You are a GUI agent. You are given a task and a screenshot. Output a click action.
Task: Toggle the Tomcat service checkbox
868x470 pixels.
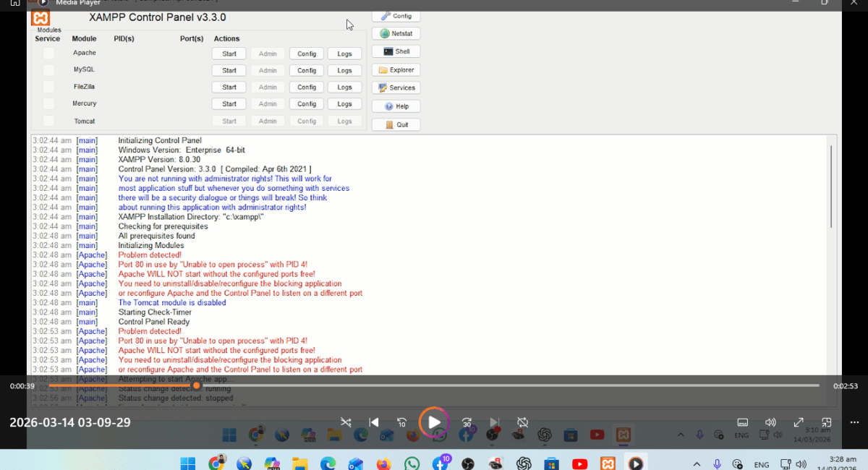click(48, 121)
